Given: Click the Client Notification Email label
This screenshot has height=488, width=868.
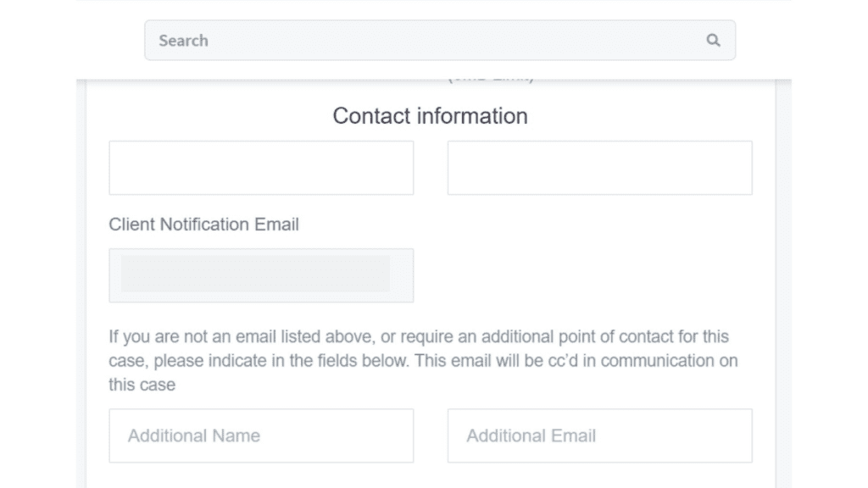Looking at the screenshot, I should 203,225.
